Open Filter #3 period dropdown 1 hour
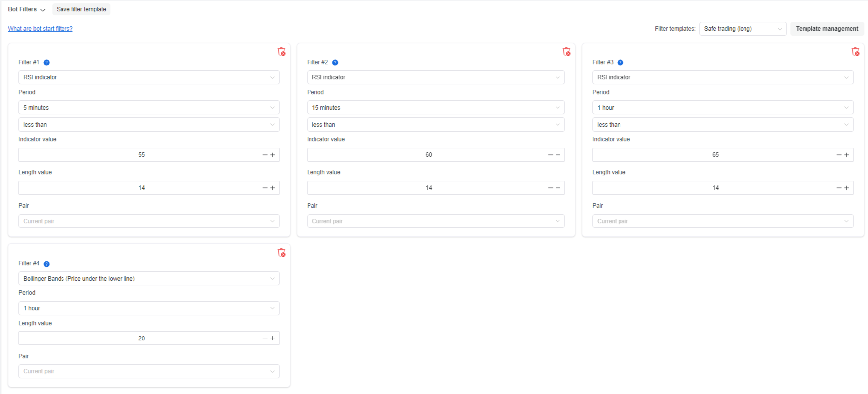Image resolution: width=868 pixels, height=394 pixels. [723, 108]
